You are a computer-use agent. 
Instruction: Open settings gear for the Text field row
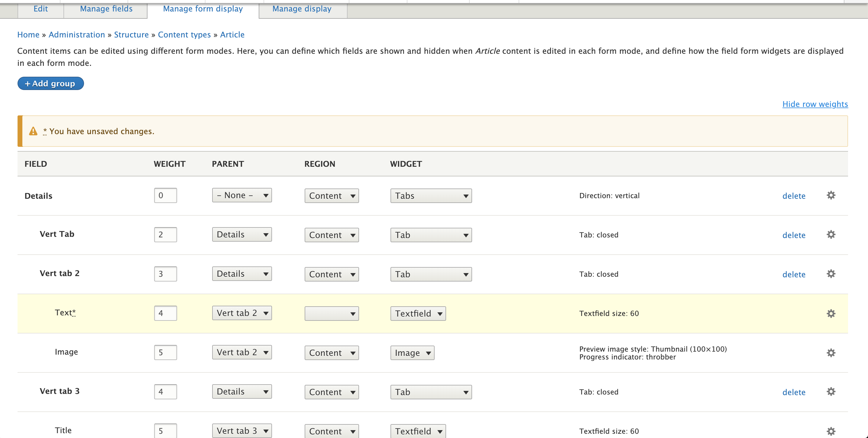pyautogui.click(x=831, y=313)
